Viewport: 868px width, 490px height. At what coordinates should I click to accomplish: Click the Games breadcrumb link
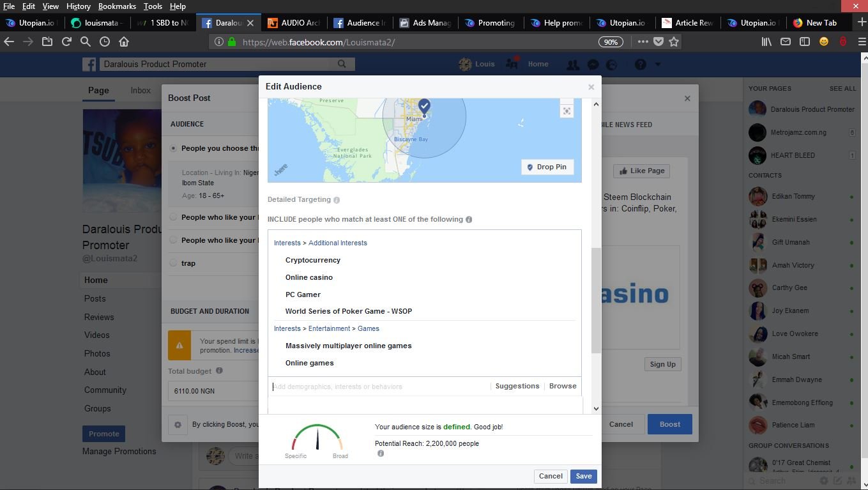(x=369, y=328)
